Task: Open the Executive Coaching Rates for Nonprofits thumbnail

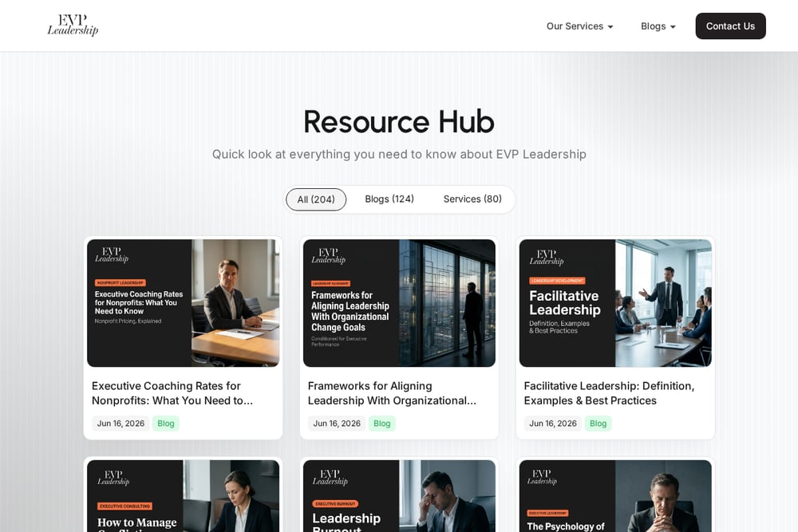Action: tap(184, 303)
